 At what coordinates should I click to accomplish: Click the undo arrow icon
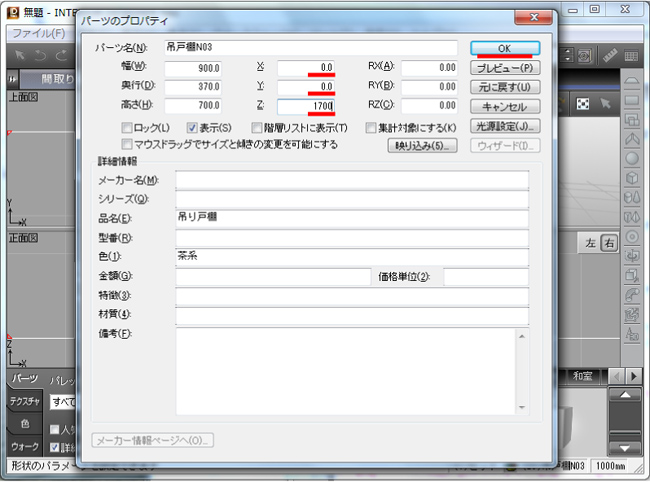pyautogui.click(x=41, y=54)
